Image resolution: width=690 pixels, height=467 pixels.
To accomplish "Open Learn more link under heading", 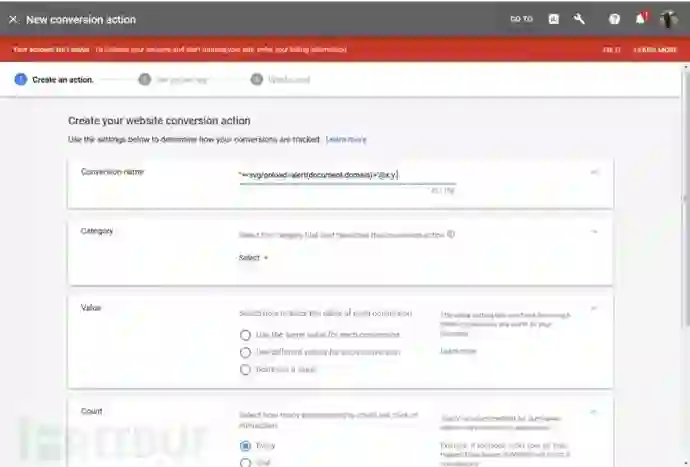I will click(346, 140).
